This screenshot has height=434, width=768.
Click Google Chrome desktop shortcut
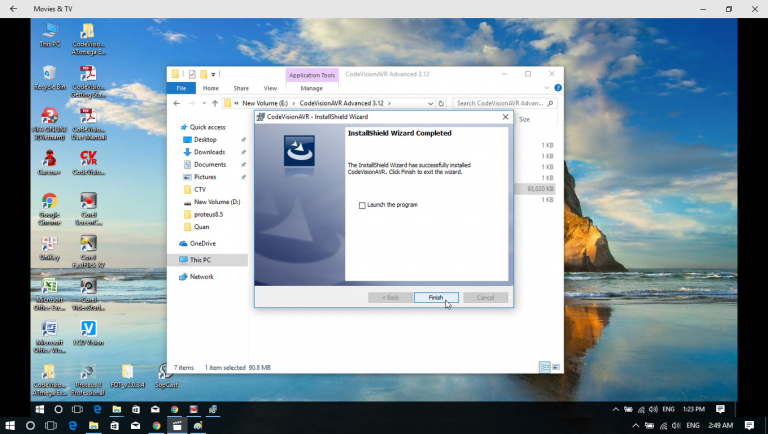49,203
